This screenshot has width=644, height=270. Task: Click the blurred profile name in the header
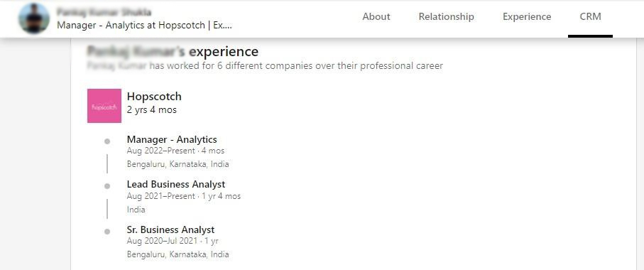(x=104, y=12)
